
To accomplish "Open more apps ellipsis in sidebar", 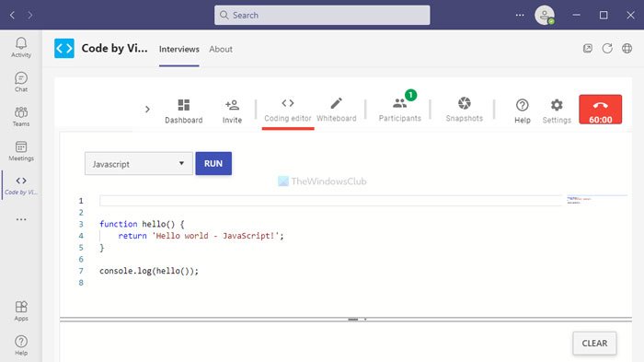I will coord(21,219).
